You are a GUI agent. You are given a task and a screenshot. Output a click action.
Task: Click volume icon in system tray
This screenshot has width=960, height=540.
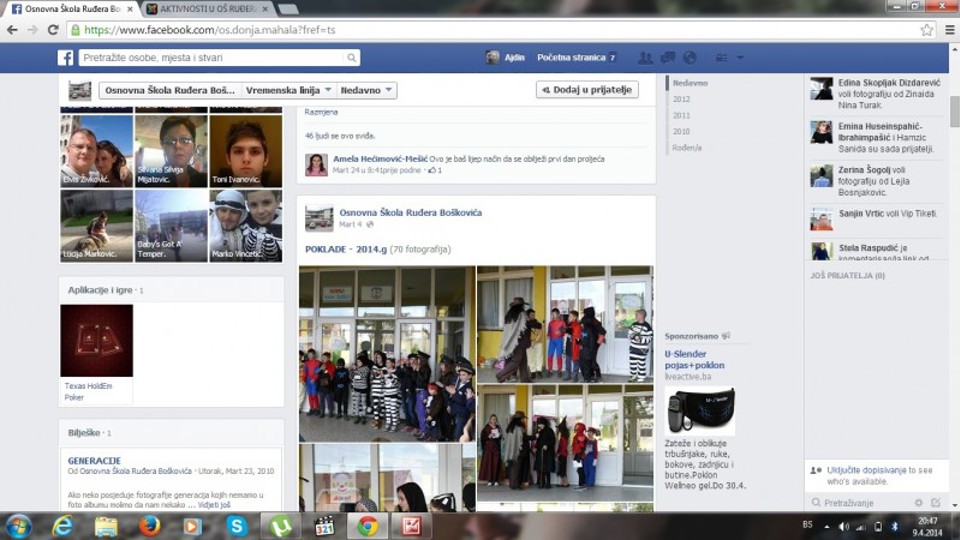point(844,527)
